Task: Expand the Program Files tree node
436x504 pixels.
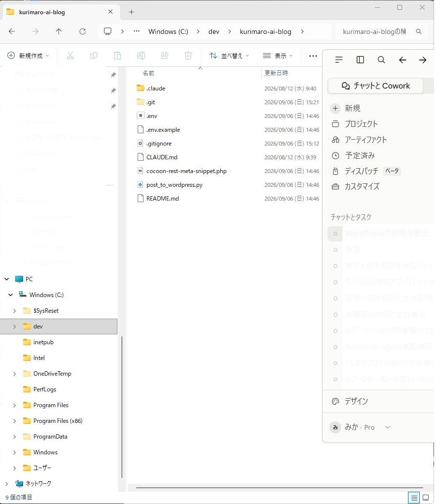Action: (x=14, y=405)
